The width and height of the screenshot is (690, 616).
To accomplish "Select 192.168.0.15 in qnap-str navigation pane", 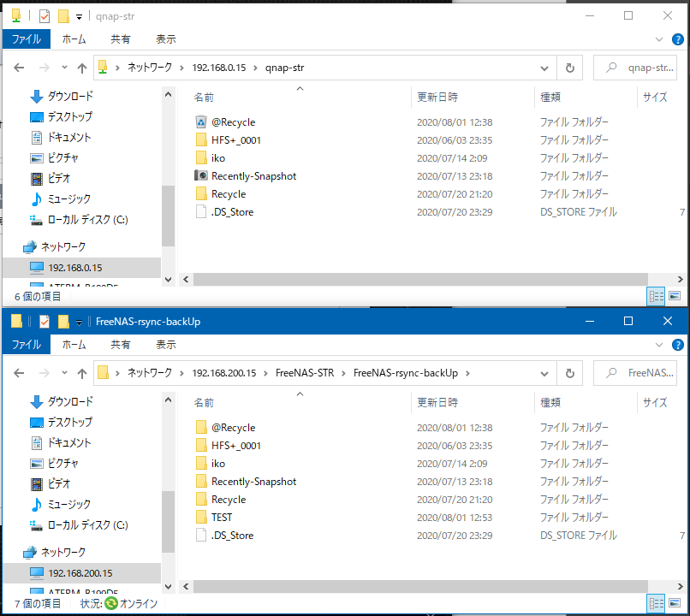I will pos(82,268).
